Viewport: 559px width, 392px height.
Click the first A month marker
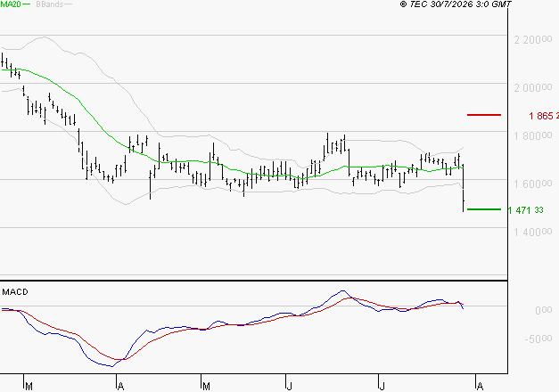click(x=120, y=386)
